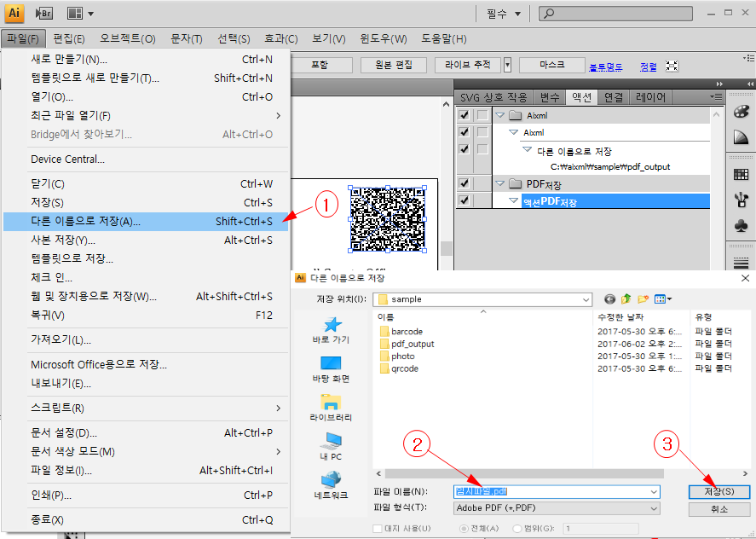Image resolution: width=756 pixels, height=539 pixels.
Task: Open 네트워크 location in save dialog sidebar
Action: pyautogui.click(x=331, y=484)
